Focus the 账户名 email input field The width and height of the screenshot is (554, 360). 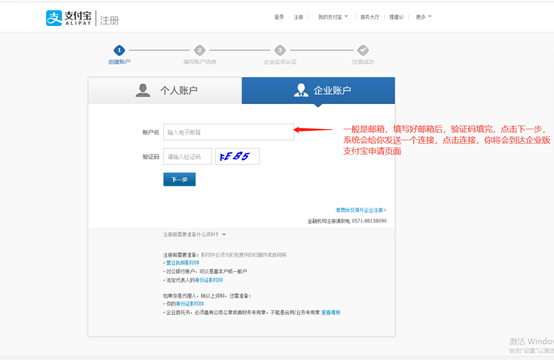point(229,132)
